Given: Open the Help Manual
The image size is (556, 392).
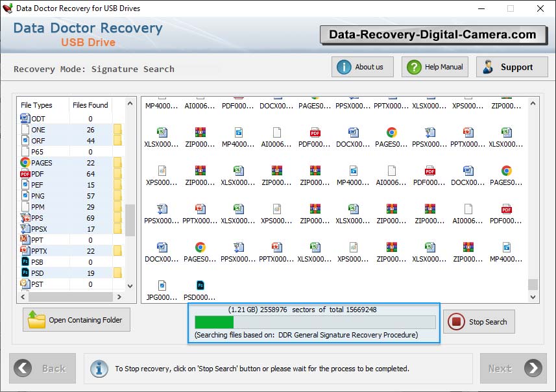Looking at the screenshot, I should tap(435, 67).
